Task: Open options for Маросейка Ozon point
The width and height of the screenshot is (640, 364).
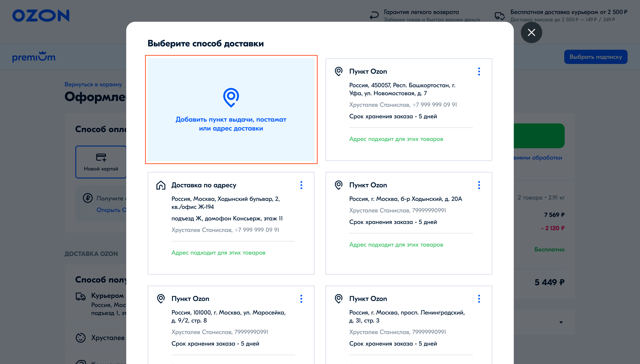Action: coord(301,299)
